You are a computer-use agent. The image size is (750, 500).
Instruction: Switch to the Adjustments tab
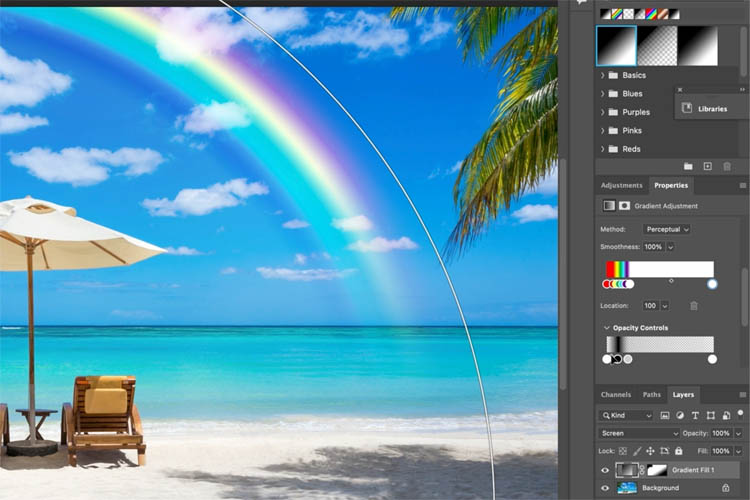point(621,185)
